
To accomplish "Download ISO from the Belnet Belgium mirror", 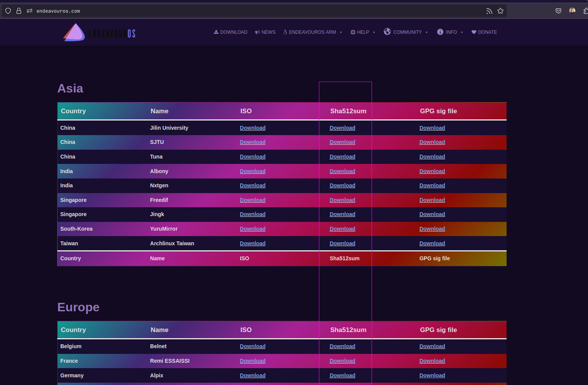I will click(252, 346).
